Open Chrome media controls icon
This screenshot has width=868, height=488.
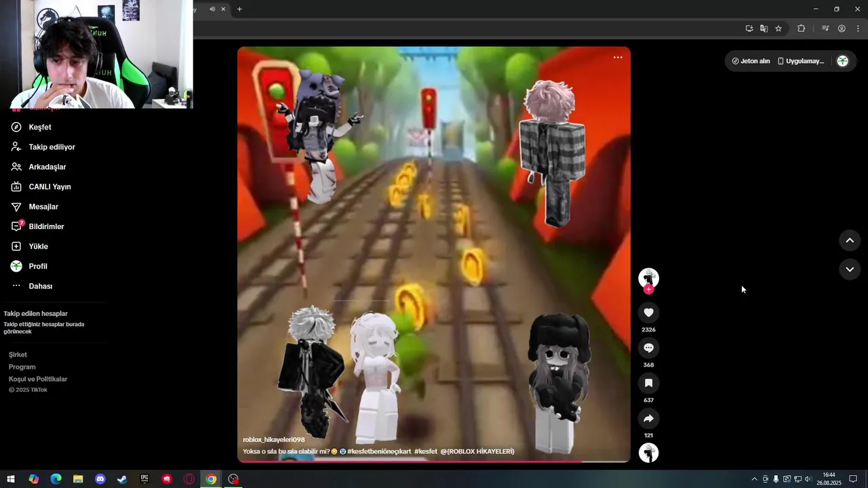[825, 28]
